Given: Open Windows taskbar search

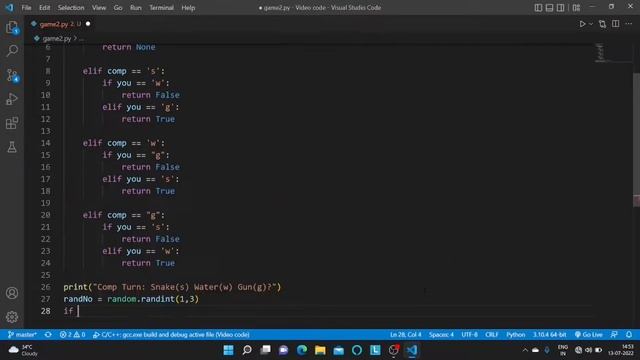Looking at the screenshot, I should tap(247, 350).
